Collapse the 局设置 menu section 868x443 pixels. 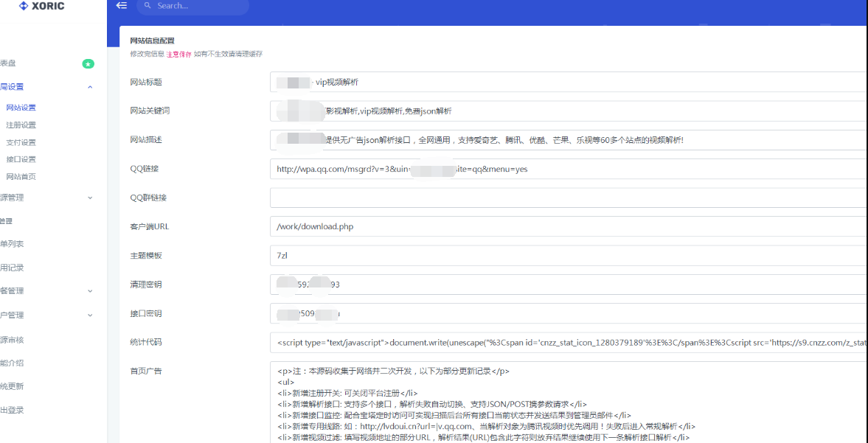click(x=90, y=87)
